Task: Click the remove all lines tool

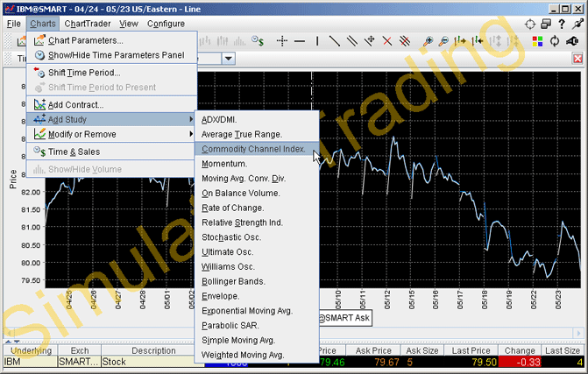Action: (405, 41)
